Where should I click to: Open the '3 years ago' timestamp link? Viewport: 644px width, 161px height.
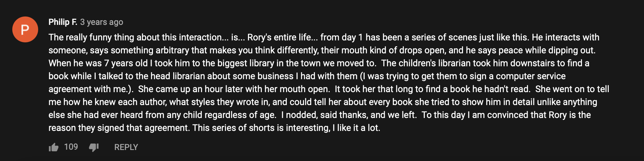102,22
